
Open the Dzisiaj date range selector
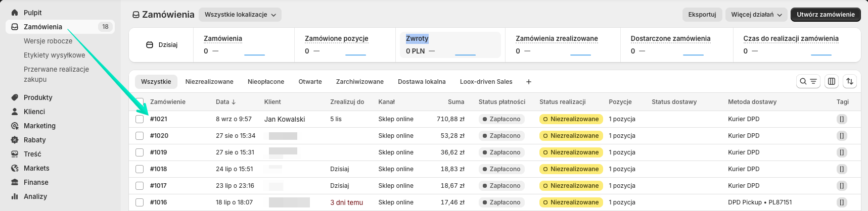pos(162,45)
